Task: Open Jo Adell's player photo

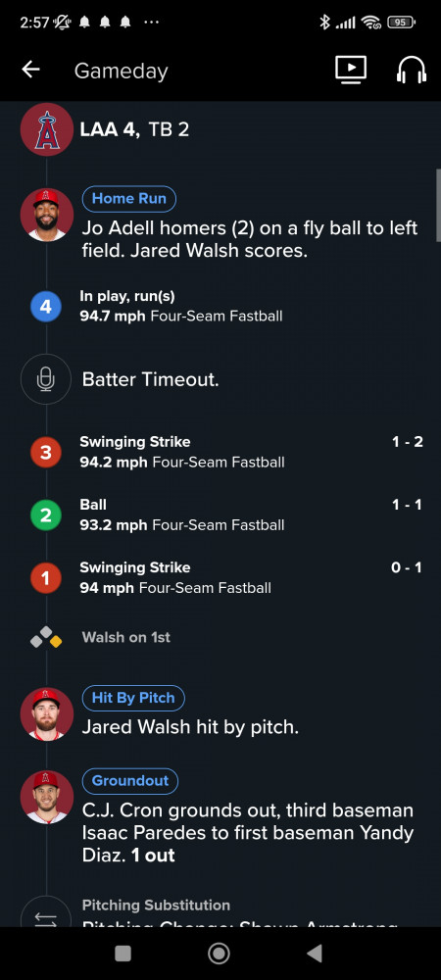Action: tap(46, 215)
